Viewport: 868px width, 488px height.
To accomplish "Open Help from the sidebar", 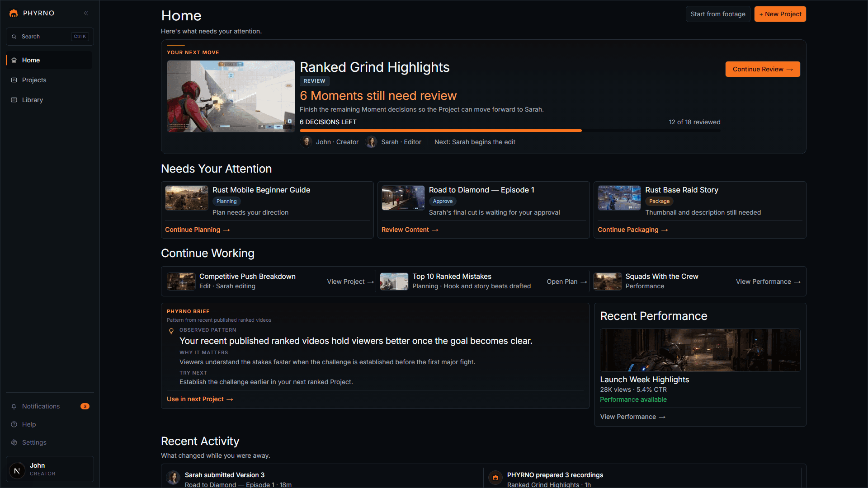I will (49, 424).
